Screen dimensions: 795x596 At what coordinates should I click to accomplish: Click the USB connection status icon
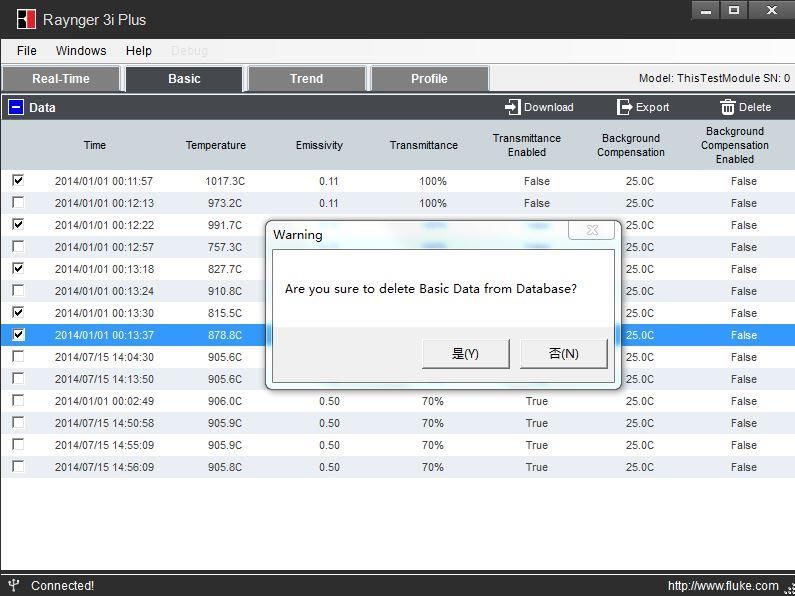[14, 585]
